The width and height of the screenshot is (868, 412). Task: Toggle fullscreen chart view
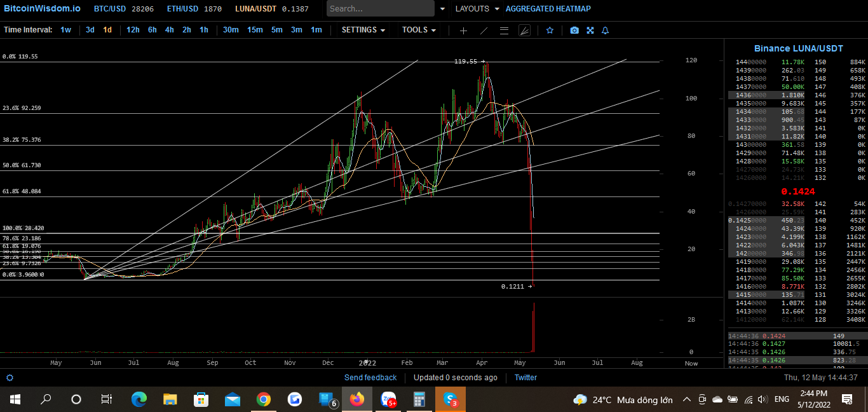point(590,30)
